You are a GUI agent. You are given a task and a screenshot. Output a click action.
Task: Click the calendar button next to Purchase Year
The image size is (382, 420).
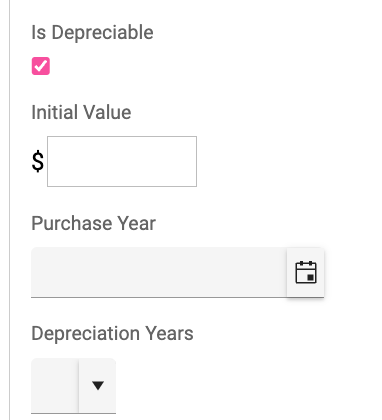[305, 272]
